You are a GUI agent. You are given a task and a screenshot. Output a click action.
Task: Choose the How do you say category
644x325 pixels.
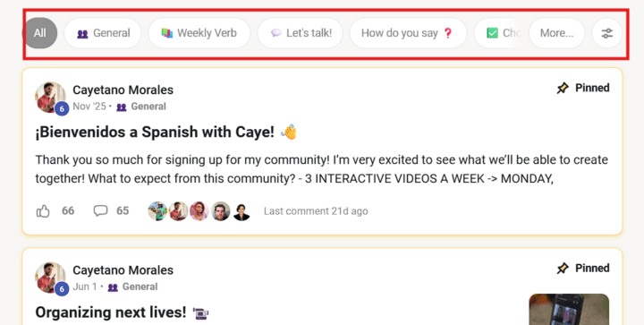[x=408, y=33]
